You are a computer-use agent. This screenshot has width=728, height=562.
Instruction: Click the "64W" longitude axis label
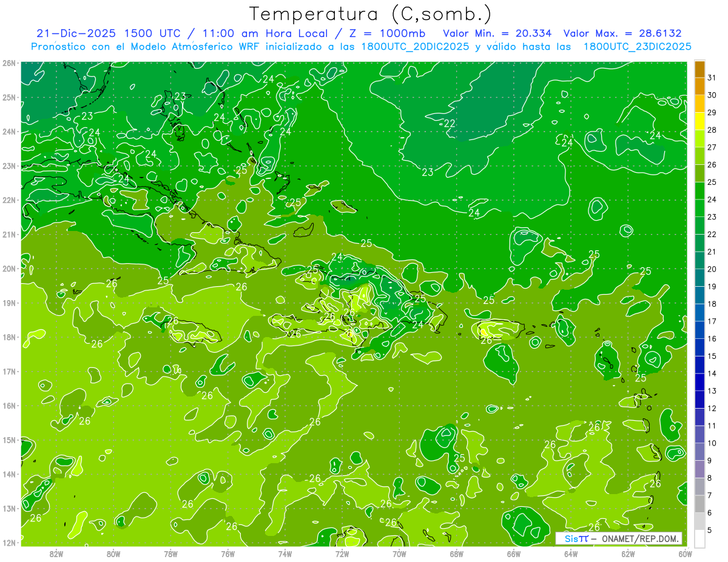click(571, 553)
